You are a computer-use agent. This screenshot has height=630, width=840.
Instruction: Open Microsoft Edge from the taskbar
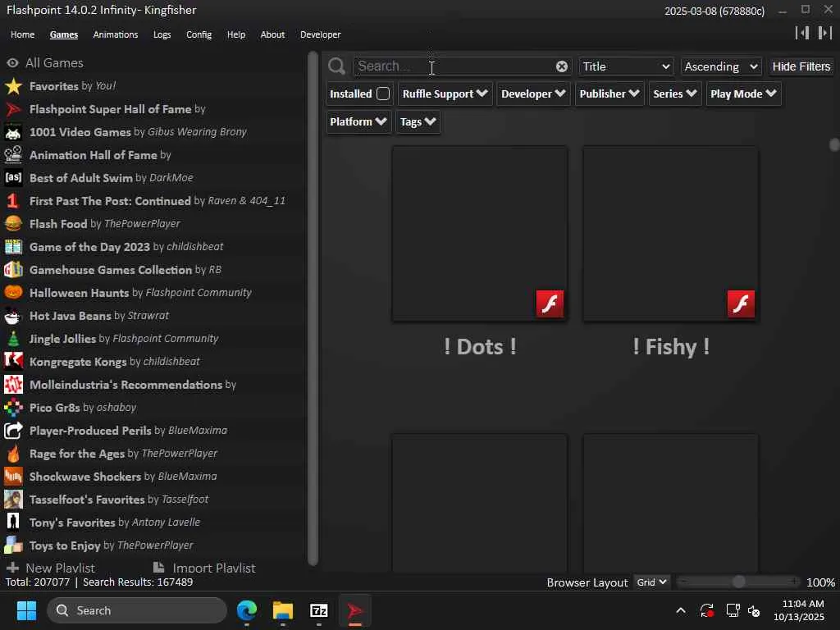point(246,610)
